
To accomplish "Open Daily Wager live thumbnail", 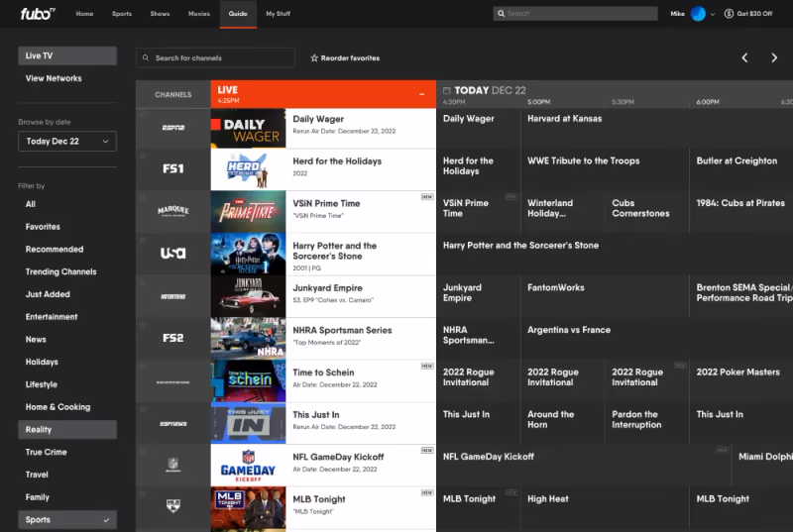I will (248, 129).
